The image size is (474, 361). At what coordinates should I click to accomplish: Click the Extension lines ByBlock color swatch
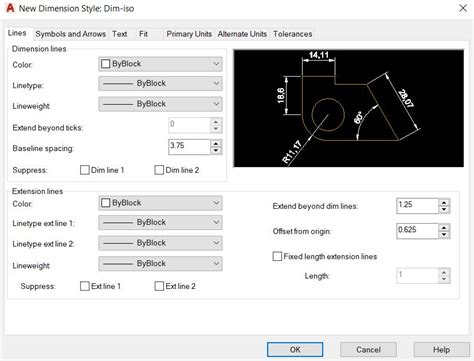pos(105,203)
